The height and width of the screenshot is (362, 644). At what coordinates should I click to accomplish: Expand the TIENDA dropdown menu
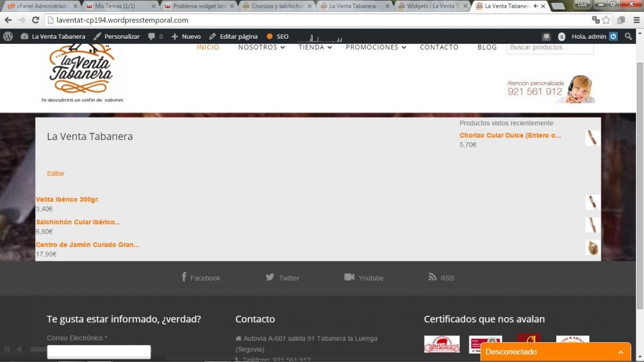315,47
